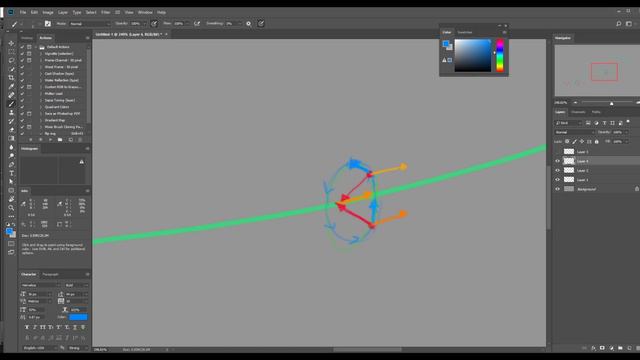Lock all on selected layer
The image size is (640, 360).
click(596, 142)
